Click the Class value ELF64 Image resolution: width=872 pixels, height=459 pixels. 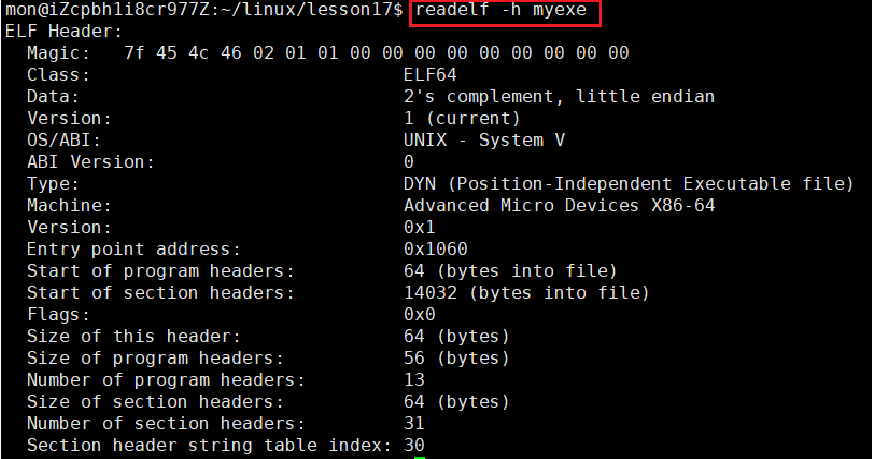click(430, 75)
